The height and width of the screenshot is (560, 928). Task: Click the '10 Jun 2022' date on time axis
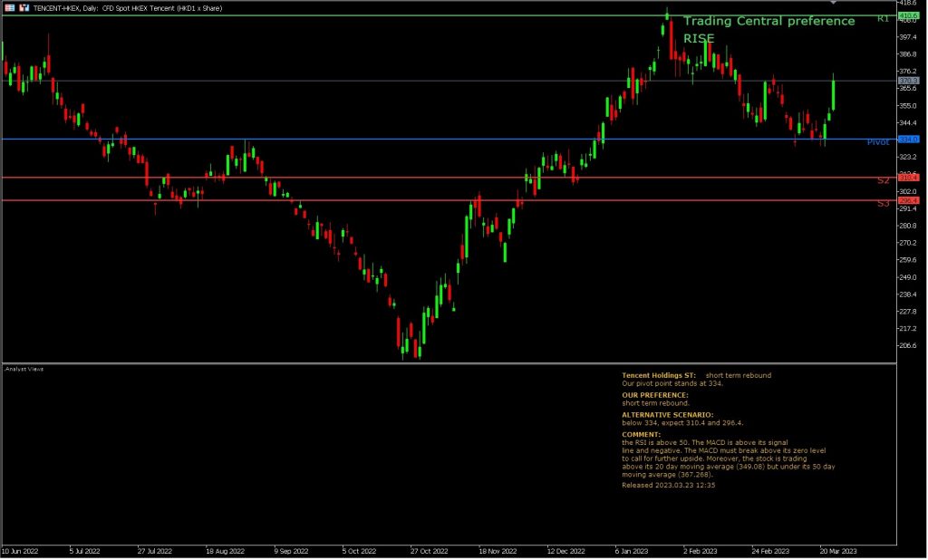[20, 552]
